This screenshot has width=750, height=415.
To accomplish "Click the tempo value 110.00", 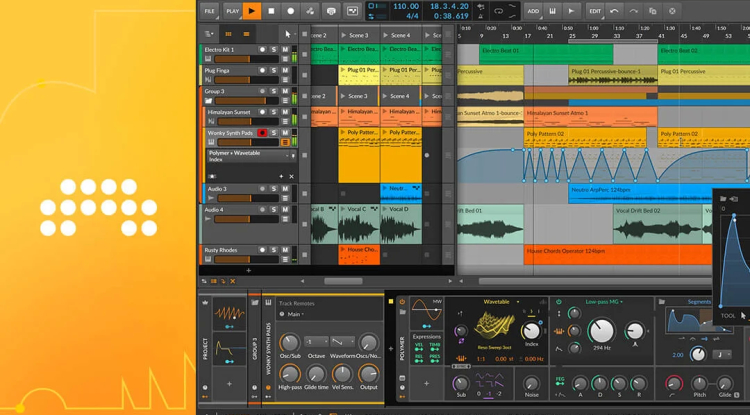I will (x=406, y=6).
